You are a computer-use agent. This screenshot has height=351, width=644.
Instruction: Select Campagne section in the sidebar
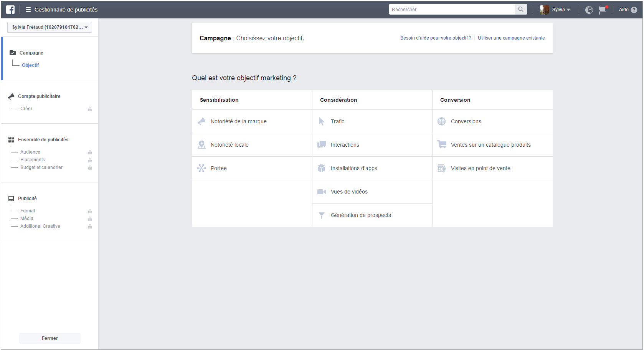[x=31, y=53]
